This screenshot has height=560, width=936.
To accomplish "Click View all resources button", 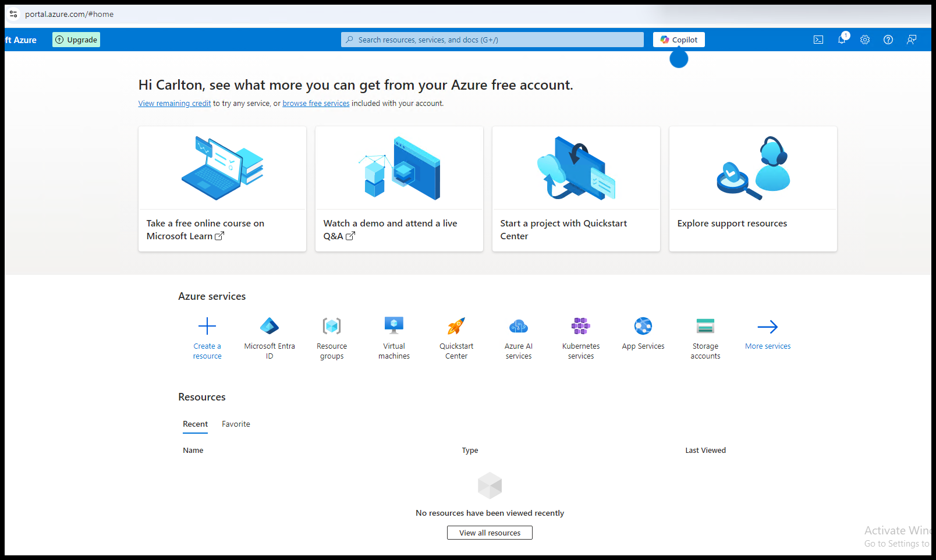I will tap(490, 533).
